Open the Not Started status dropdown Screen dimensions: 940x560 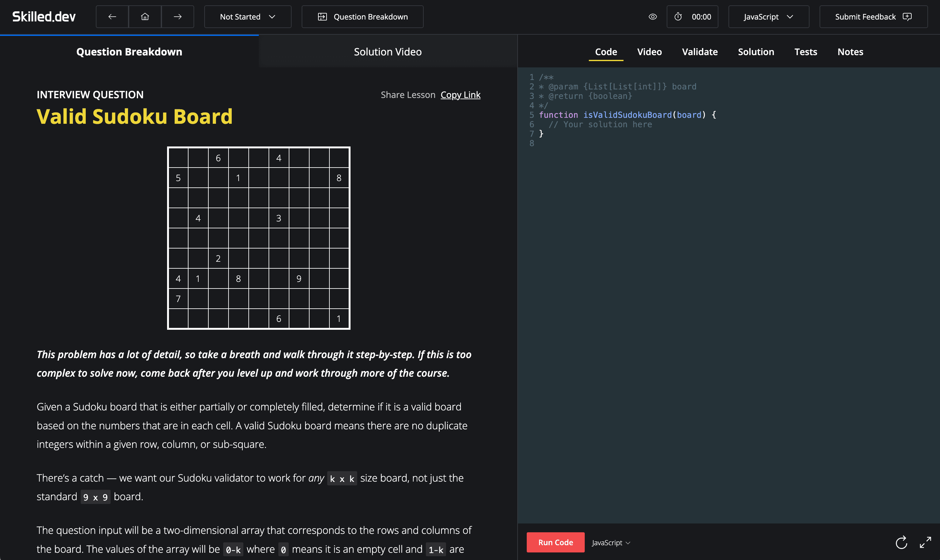coord(247,17)
